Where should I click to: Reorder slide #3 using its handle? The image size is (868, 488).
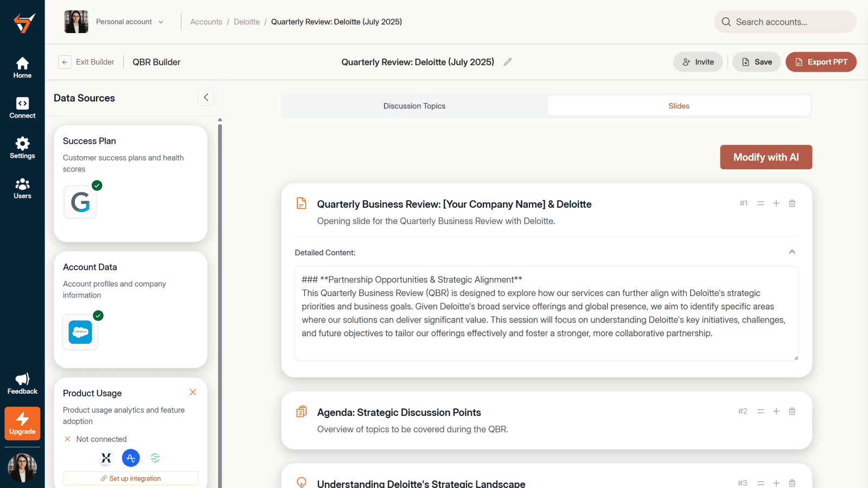pos(761,483)
